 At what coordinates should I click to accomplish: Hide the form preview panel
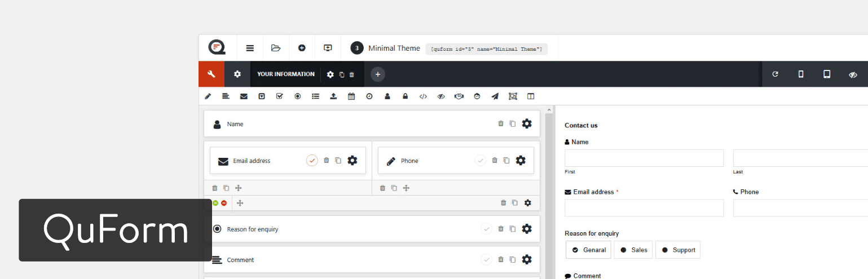pos(853,74)
